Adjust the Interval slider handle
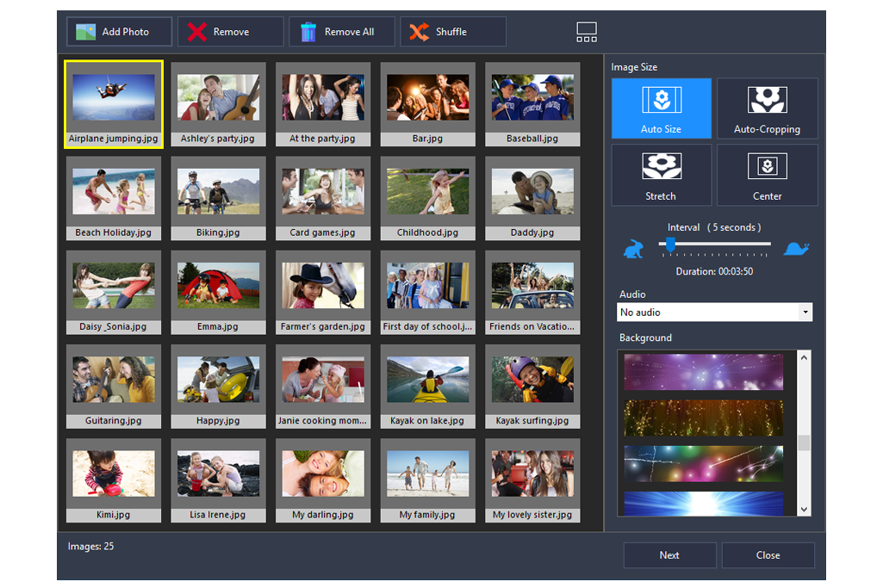 pos(671,245)
